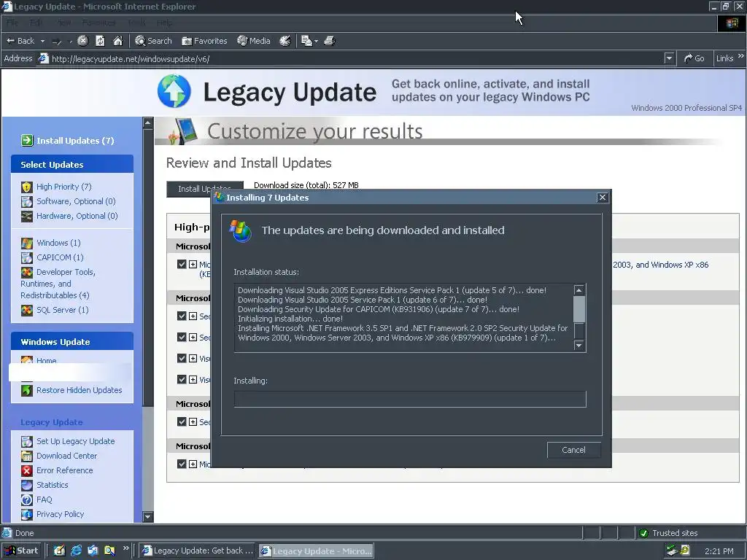Click the FAQ question mark icon

click(x=27, y=499)
